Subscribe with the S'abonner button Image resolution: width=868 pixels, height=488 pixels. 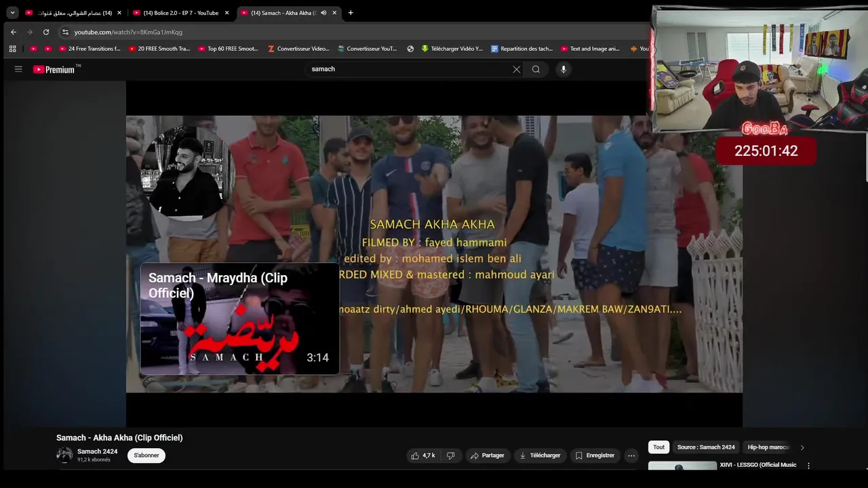tap(146, 455)
